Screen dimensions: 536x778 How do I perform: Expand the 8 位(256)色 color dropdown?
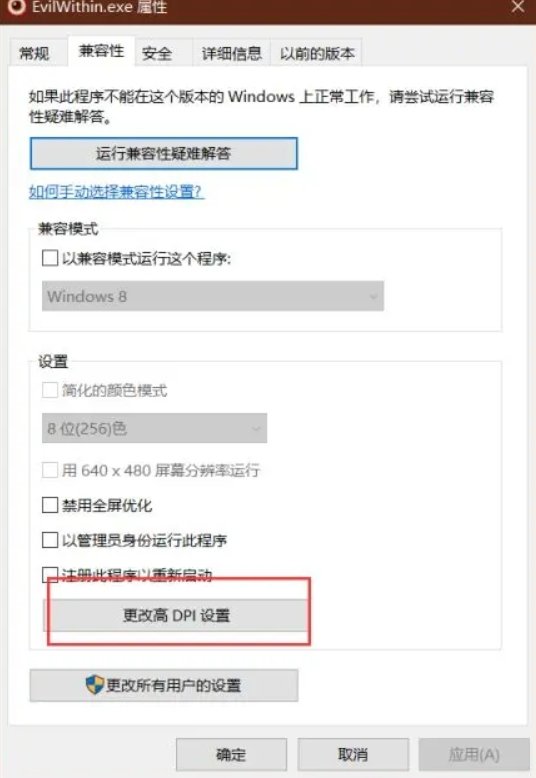(x=154, y=428)
